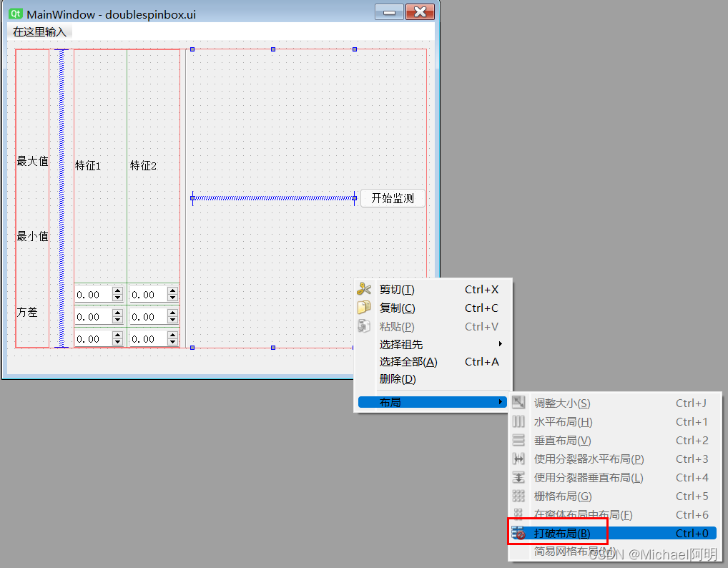728x568 pixels.
Task: Increase the first 特征1 spinbox value
Action: 117,290
